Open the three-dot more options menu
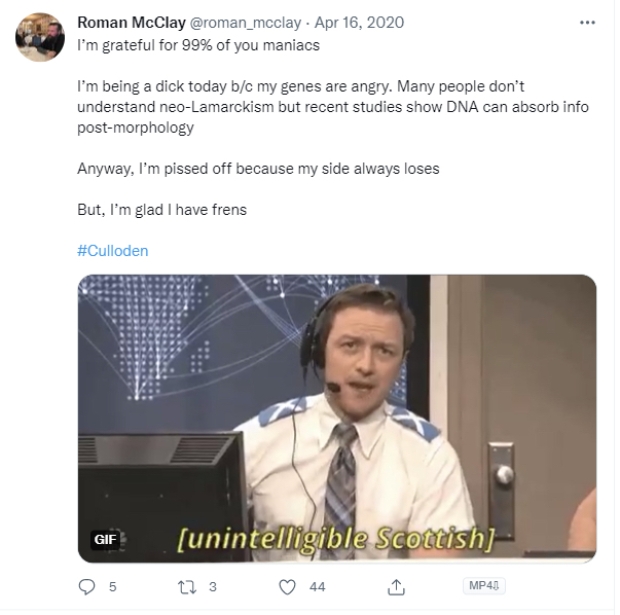This screenshot has height=615, width=620. click(x=587, y=23)
